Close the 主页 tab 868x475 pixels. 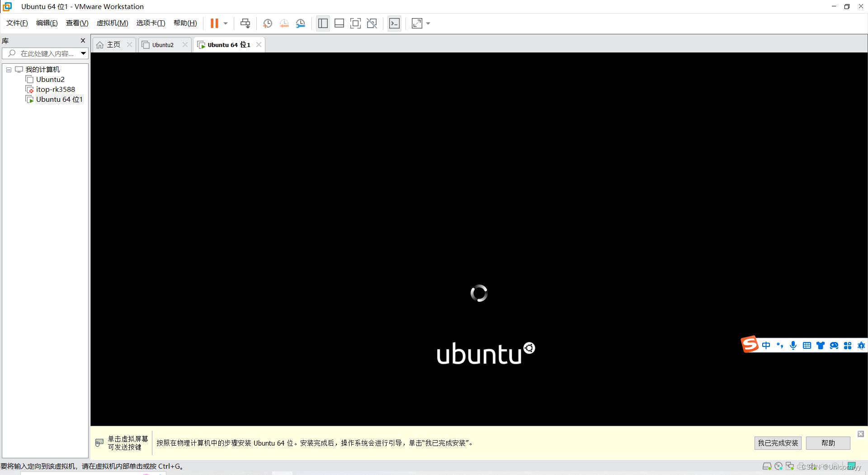coord(130,44)
